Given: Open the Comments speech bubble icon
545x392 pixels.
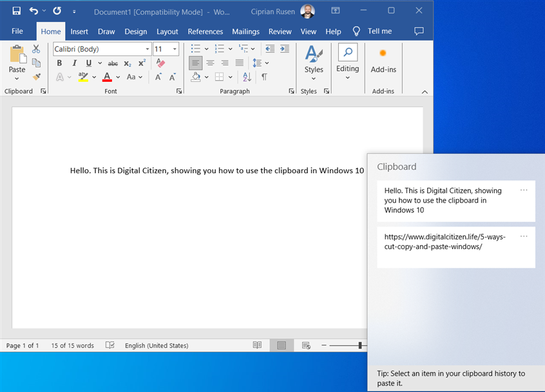Looking at the screenshot, I should pos(419,32).
